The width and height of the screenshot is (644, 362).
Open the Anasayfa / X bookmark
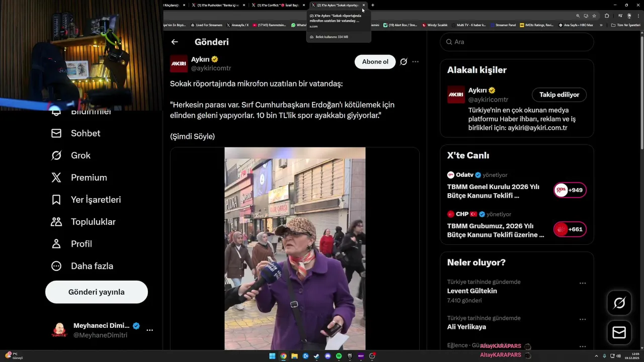(238, 25)
